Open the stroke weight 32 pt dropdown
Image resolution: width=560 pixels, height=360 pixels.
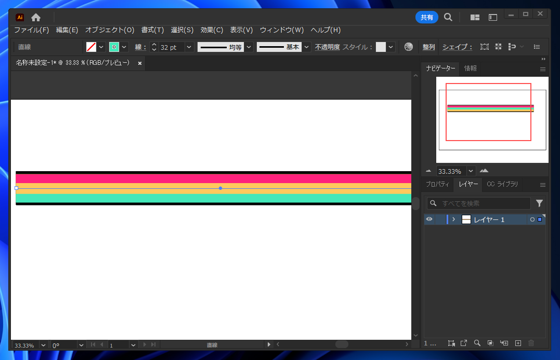pos(189,47)
